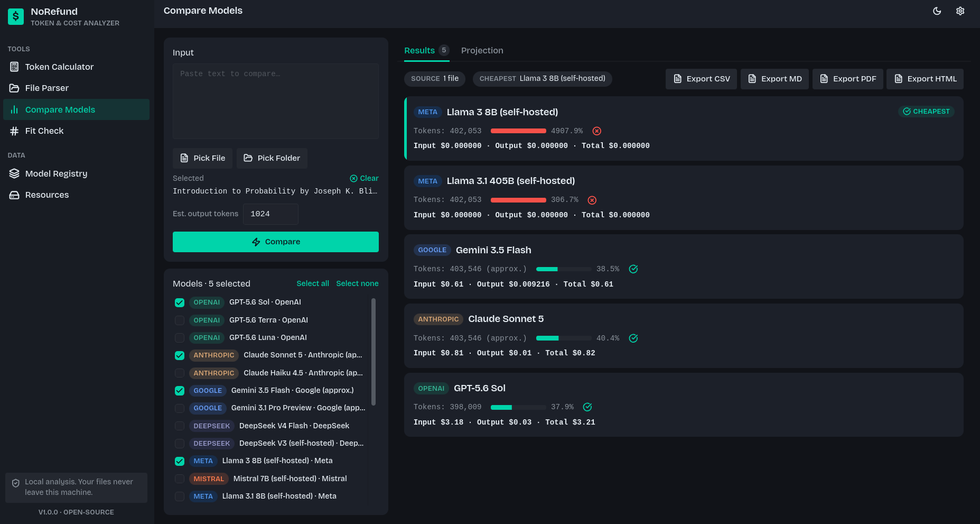
Task: Check DeepSeek V3 (self-hosted) checkbox
Action: point(180,444)
